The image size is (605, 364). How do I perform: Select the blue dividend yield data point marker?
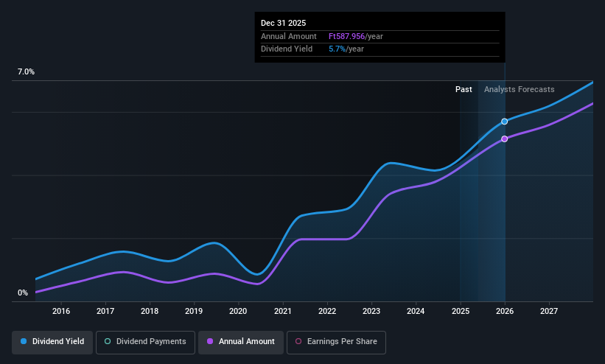click(x=504, y=122)
